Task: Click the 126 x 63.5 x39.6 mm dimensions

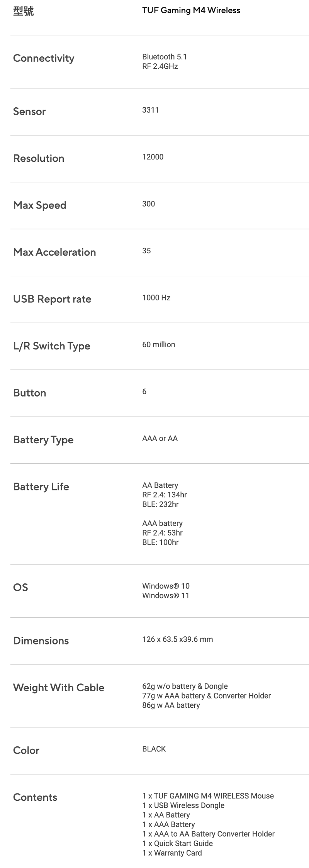Action: pos(177,639)
